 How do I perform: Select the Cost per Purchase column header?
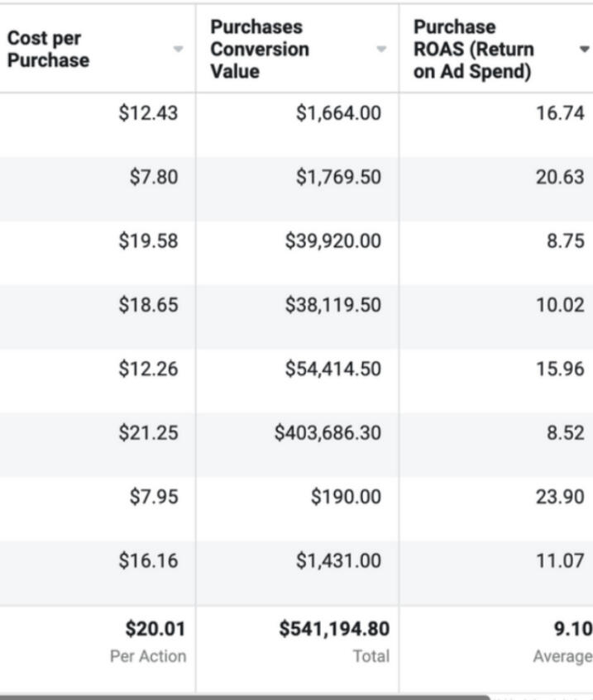tap(48, 50)
